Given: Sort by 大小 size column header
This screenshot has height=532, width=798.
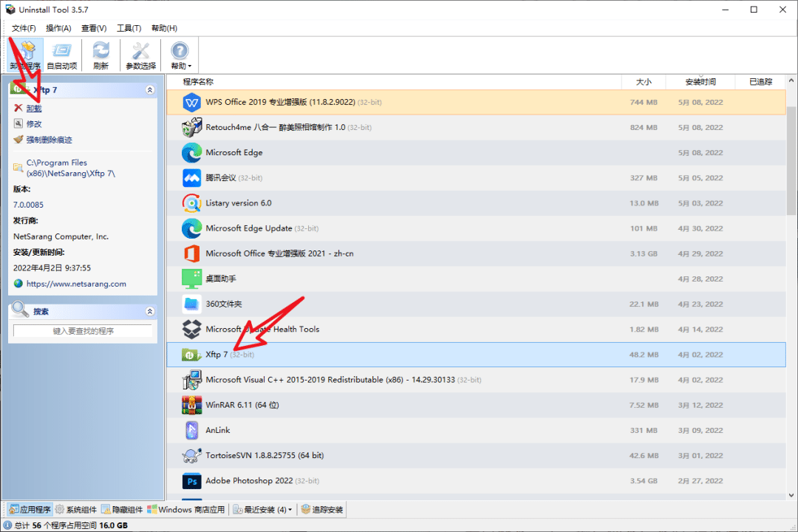Looking at the screenshot, I should (644, 81).
